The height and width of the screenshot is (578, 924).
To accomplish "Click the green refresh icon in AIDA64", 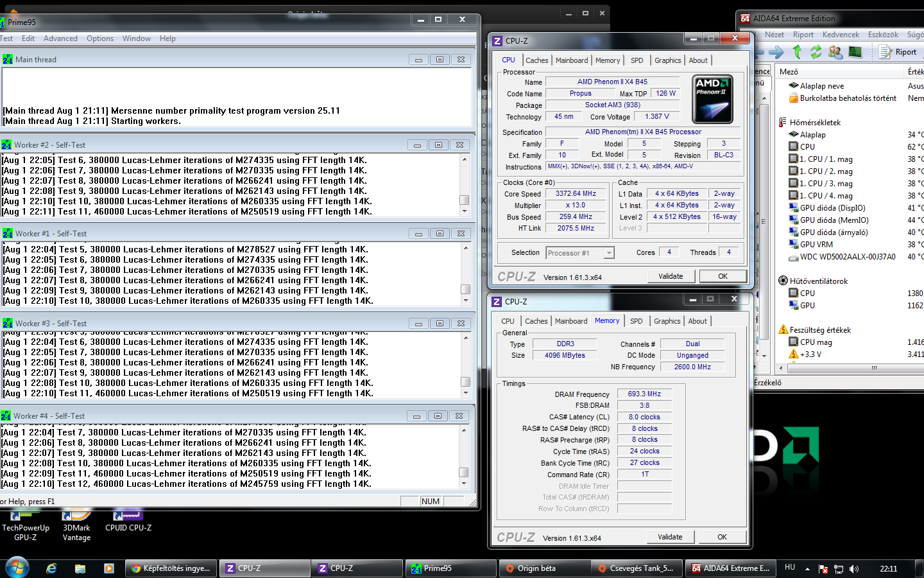I will pyautogui.click(x=816, y=52).
